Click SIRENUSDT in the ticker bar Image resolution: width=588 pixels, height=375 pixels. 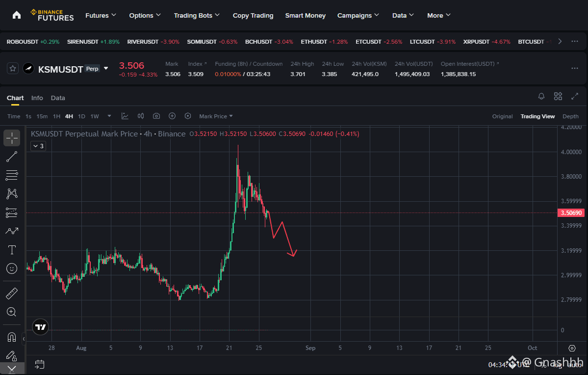93,42
